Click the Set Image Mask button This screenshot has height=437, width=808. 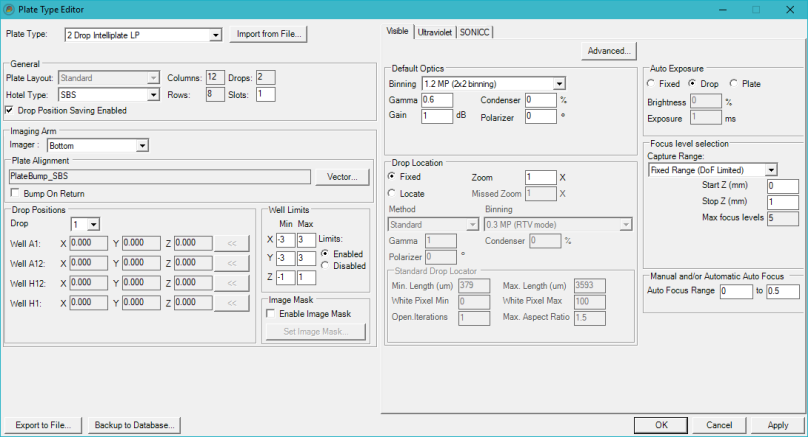point(315,332)
